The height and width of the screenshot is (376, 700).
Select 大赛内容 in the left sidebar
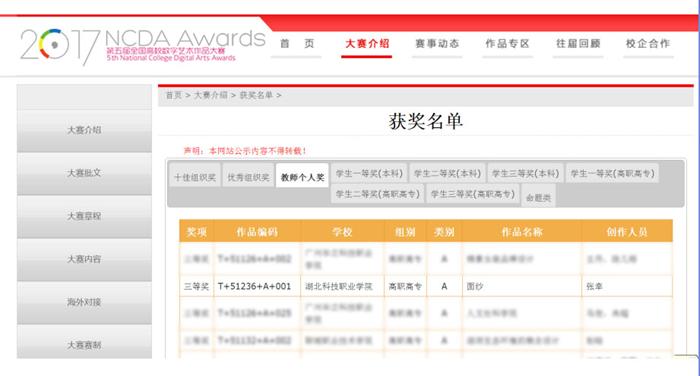coord(84,259)
